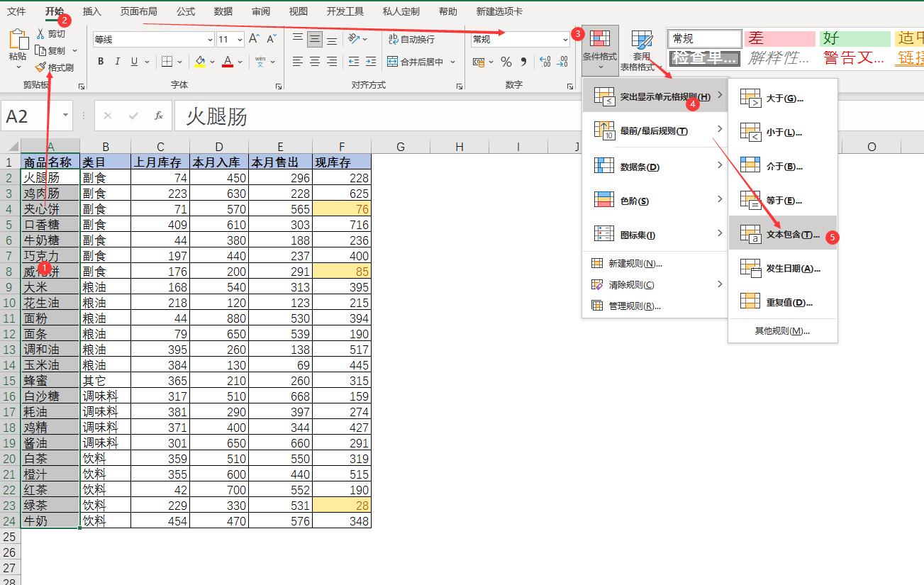This screenshot has width=924, height=585.
Task: Apply the yellow fill color bucket
Action: (201, 62)
